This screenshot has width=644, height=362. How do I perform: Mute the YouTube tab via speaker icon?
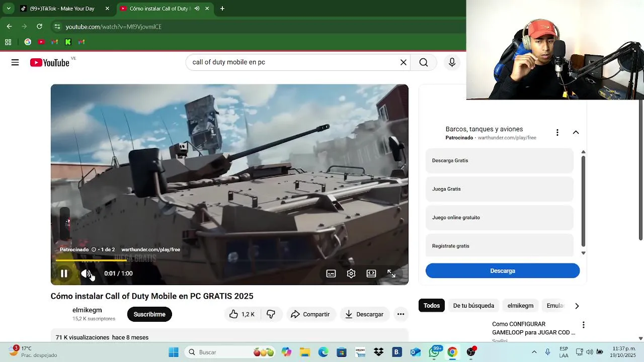[x=197, y=9]
